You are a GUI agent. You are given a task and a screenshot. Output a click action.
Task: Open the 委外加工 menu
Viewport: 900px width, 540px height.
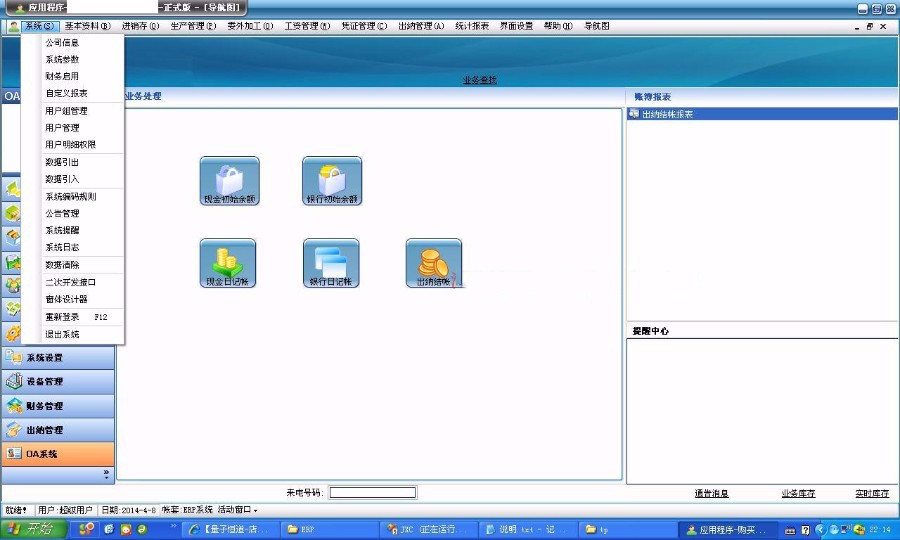(250, 26)
